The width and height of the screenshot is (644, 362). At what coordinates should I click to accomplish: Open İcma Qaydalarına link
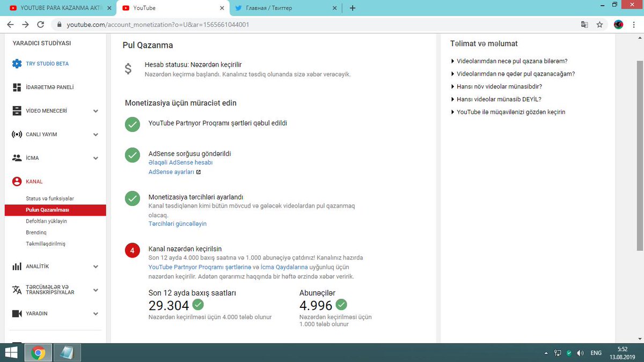click(x=284, y=267)
